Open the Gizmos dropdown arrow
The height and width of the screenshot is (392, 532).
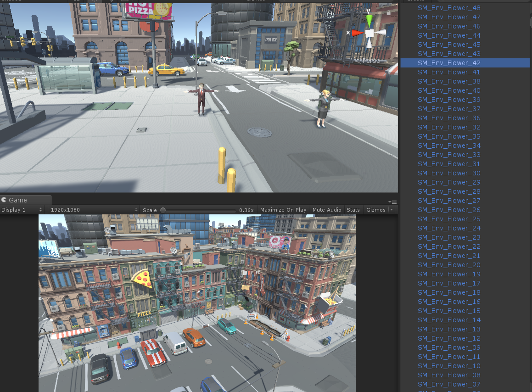(x=392, y=210)
